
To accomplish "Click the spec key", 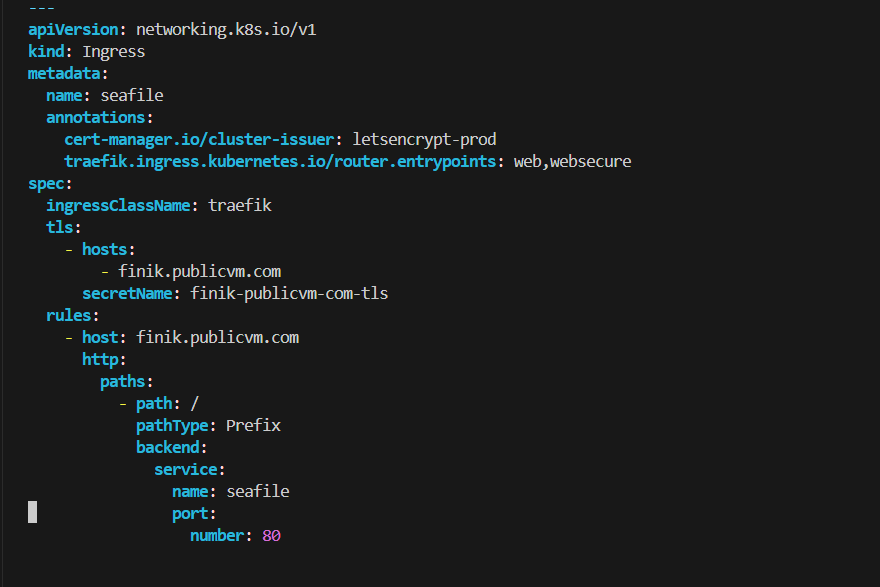I will click(47, 184).
